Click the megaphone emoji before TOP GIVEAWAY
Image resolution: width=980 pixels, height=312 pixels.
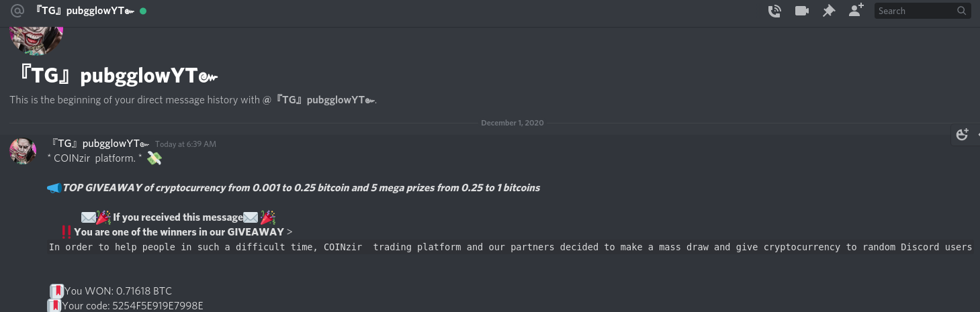tap(54, 188)
